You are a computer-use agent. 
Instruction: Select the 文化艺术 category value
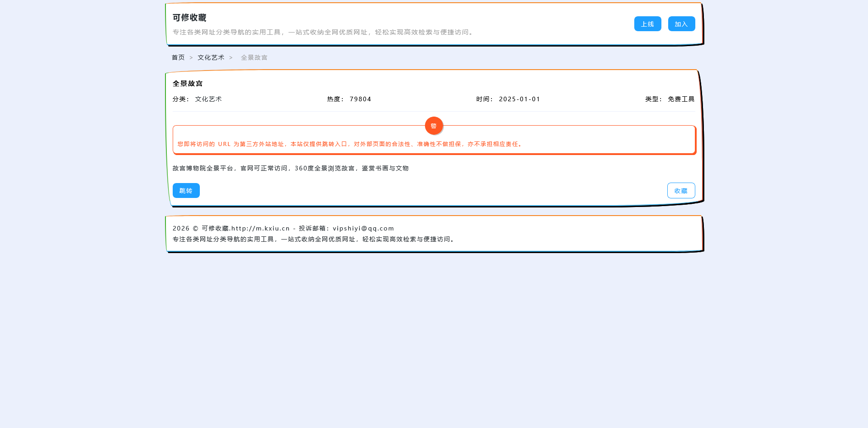pyautogui.click(x=208, y=99)
